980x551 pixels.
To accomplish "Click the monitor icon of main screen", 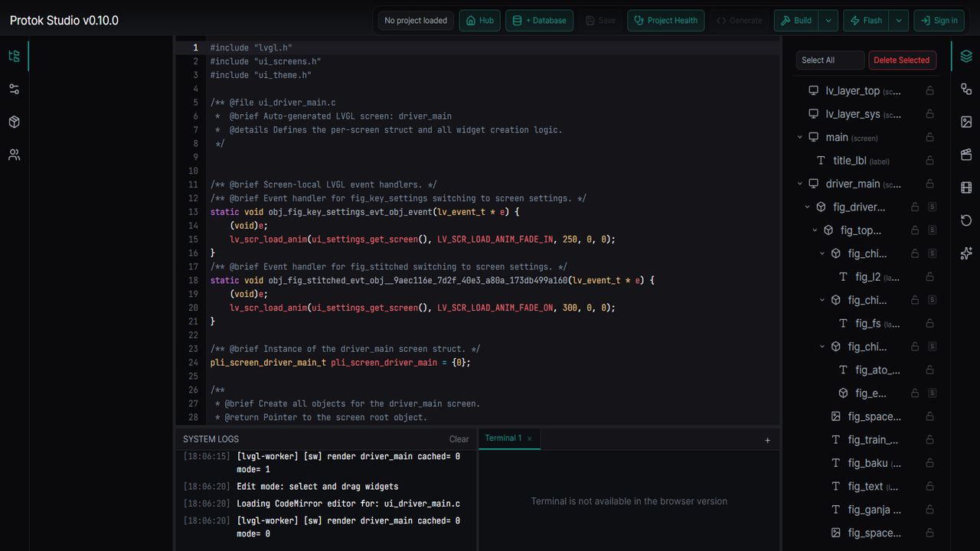I will coord(814,137).
